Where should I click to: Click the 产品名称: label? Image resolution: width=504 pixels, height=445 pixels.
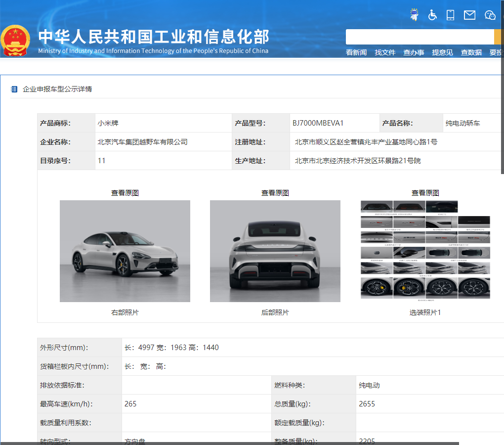(x=397, y=123)
